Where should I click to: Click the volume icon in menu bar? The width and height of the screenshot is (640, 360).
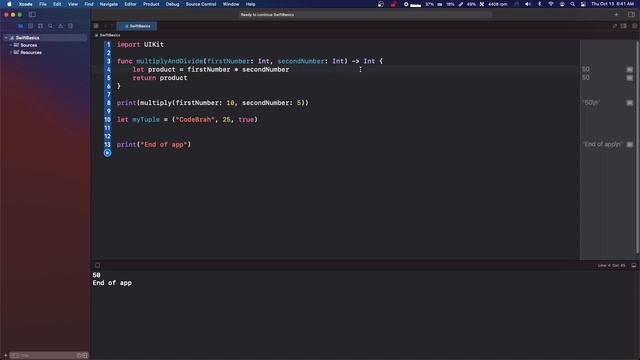tap(528, 4)
